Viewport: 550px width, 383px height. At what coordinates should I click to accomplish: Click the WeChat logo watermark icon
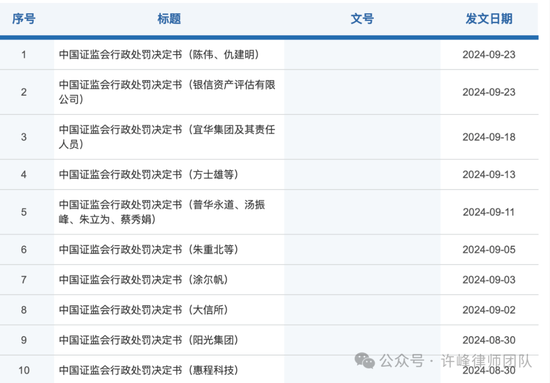click(364, 361)
